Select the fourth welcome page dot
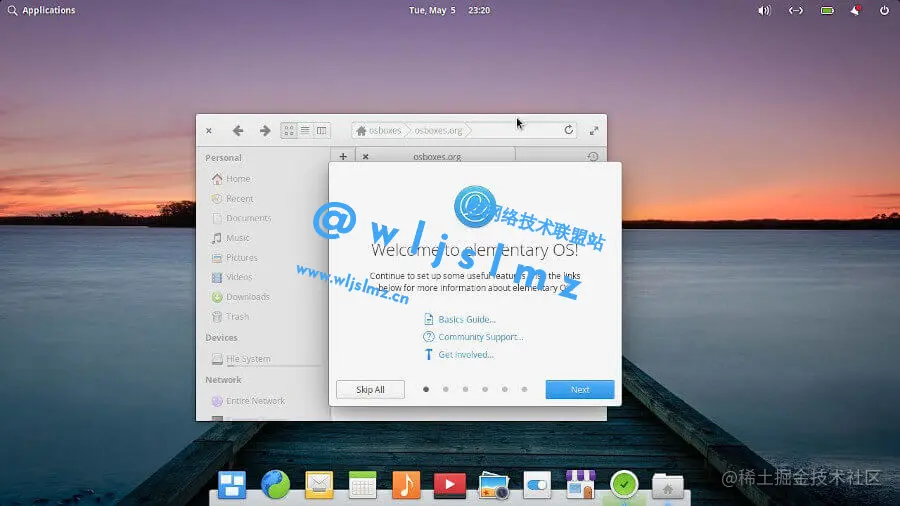The width and height of the screenshot is (900, 506). [485, 390]
